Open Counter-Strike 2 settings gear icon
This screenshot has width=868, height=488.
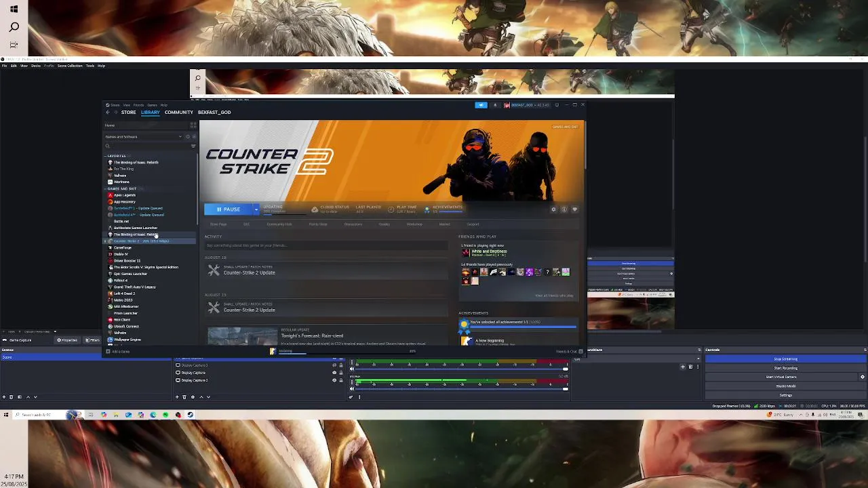(x=553, y=209)
